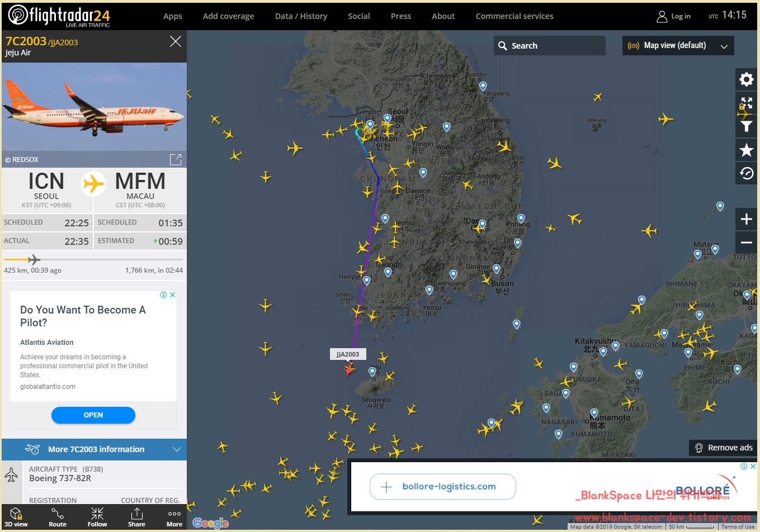The height and width of the screenshot is (532, 760).
Task: Click the estimated arrival time 00:59
Action: [x=171, y=241]
